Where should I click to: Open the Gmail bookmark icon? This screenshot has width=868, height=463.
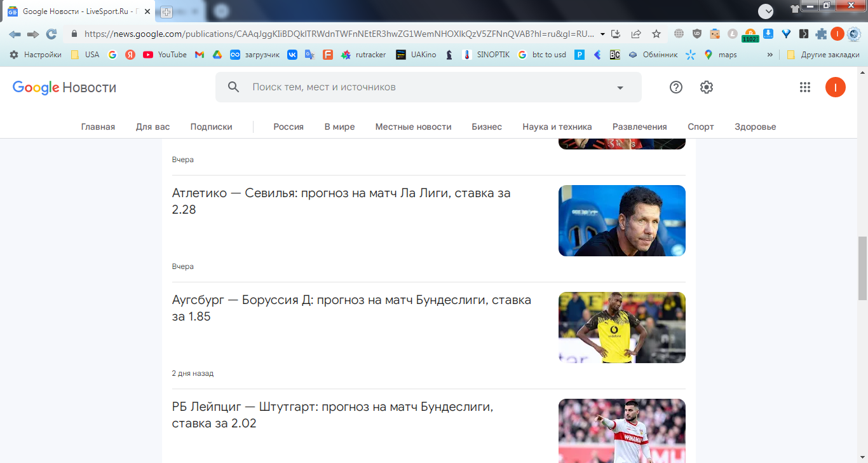200,55
